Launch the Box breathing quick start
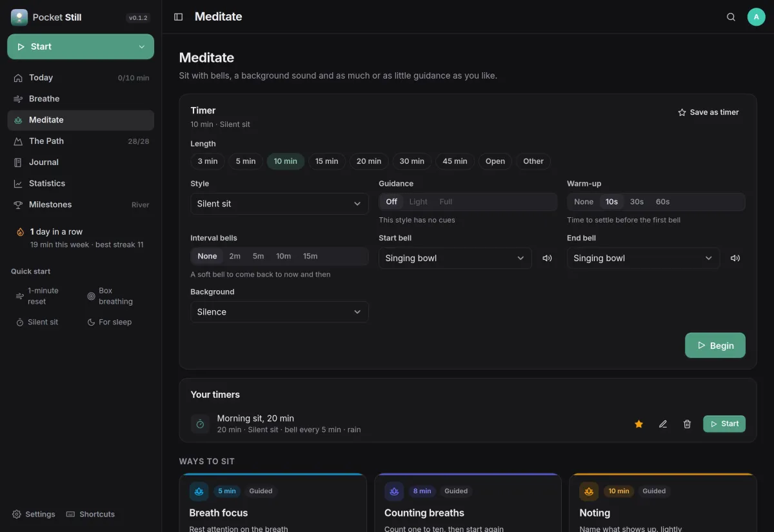This screenshot has width=774, height=532. [x=117, y=296]
